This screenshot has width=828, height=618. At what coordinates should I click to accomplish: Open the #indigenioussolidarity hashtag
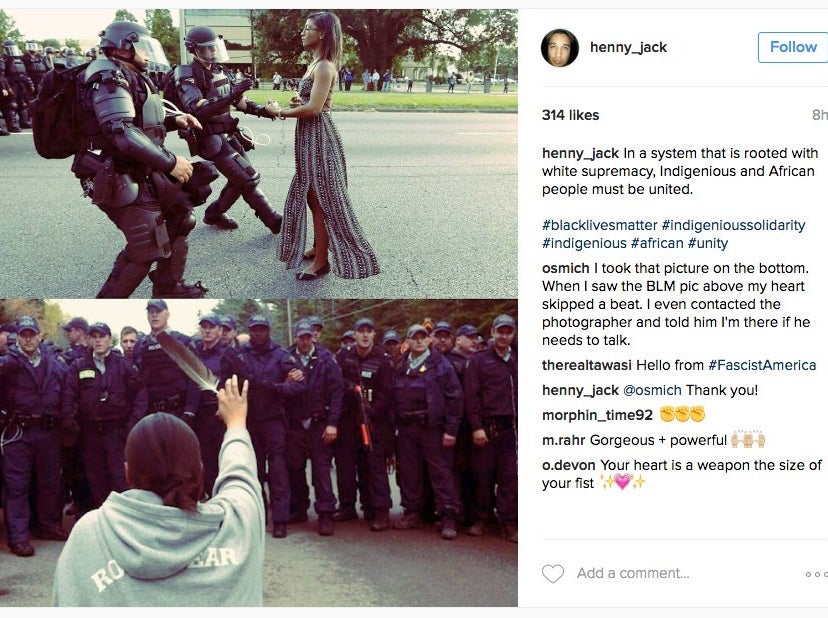pos(733,225)
